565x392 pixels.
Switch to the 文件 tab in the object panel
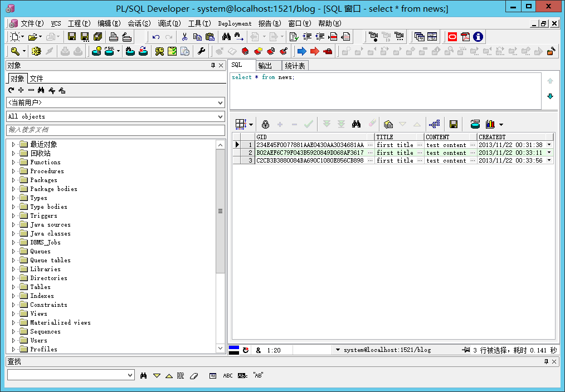[36, 79]
